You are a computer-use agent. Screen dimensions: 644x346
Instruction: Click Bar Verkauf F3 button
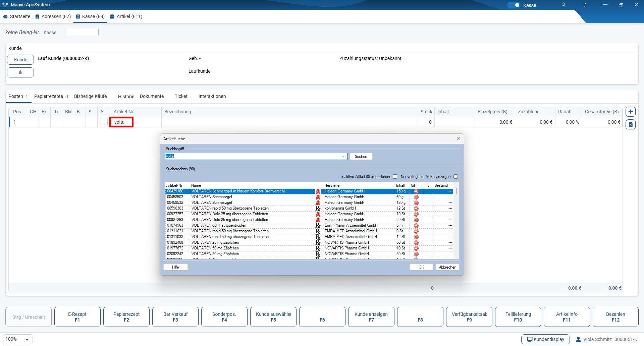coord(175,317)
